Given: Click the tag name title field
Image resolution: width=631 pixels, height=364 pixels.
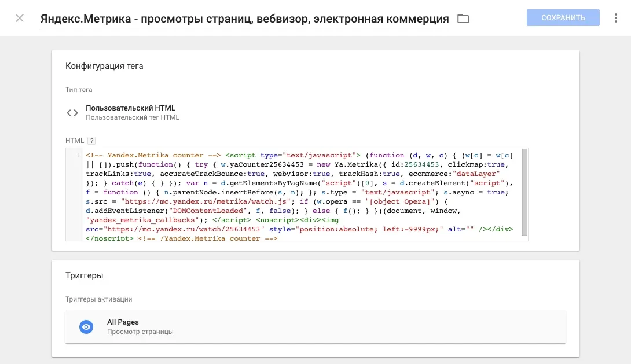Looking at the screenshot, I should 243,19.
